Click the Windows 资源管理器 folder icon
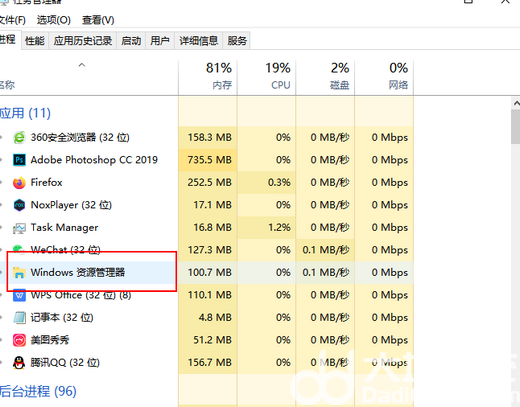 (x=19, y=273)
